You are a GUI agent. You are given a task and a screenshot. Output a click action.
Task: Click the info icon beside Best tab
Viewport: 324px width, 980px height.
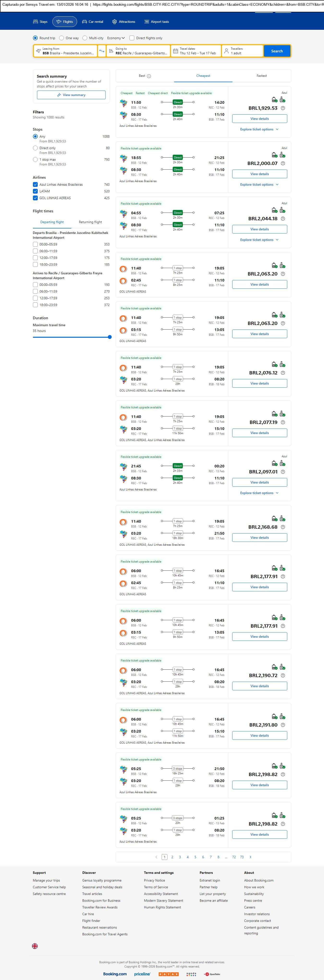tap(149, 76)
